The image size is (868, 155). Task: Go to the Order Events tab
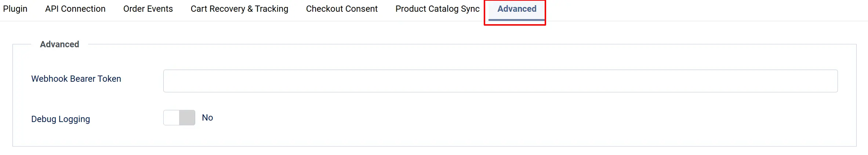(x=148, y=9)
